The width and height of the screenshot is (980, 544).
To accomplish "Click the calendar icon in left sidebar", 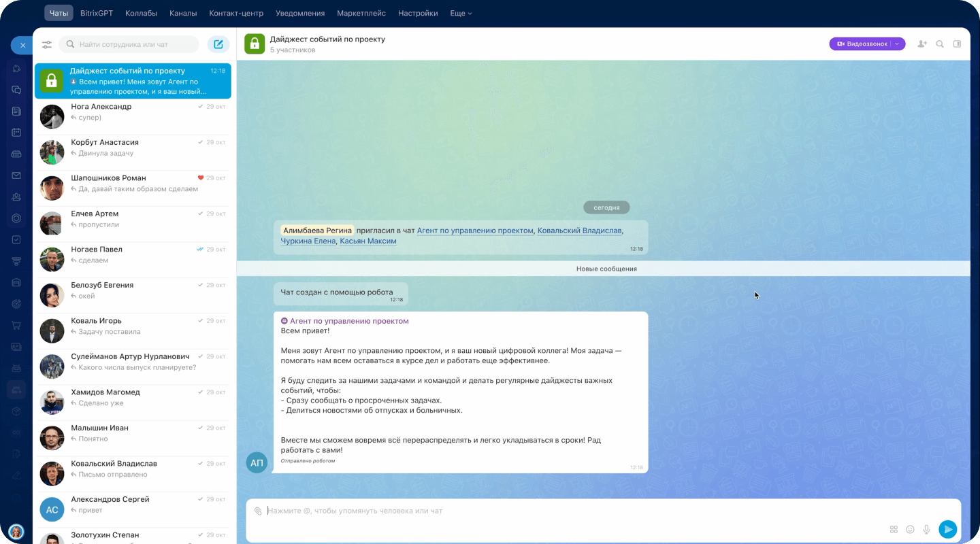I will [x=16, y=133].
